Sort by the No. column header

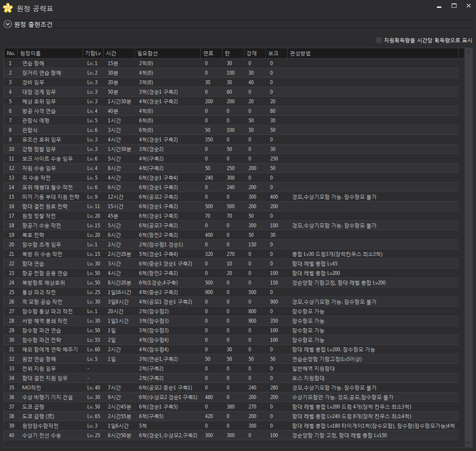point(11,53)
